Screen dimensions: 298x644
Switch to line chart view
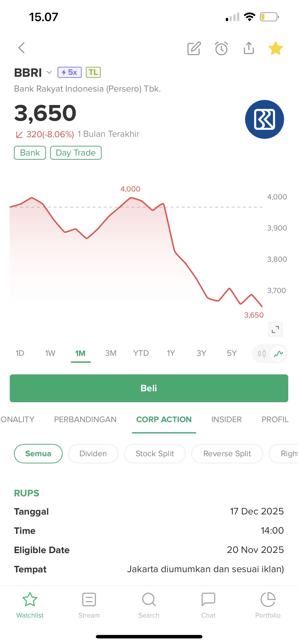click(279, 354)
